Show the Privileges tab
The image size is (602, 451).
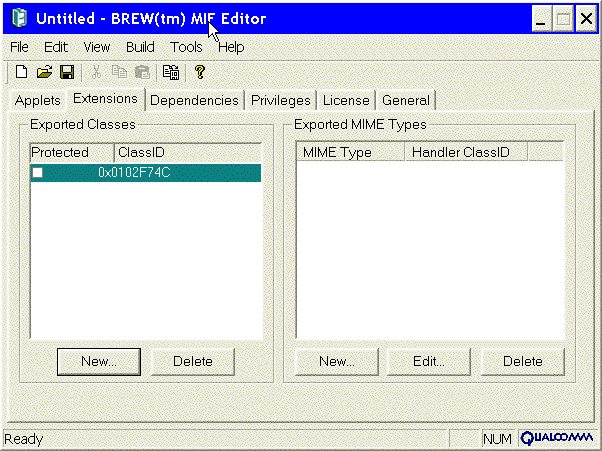(281, 101)
